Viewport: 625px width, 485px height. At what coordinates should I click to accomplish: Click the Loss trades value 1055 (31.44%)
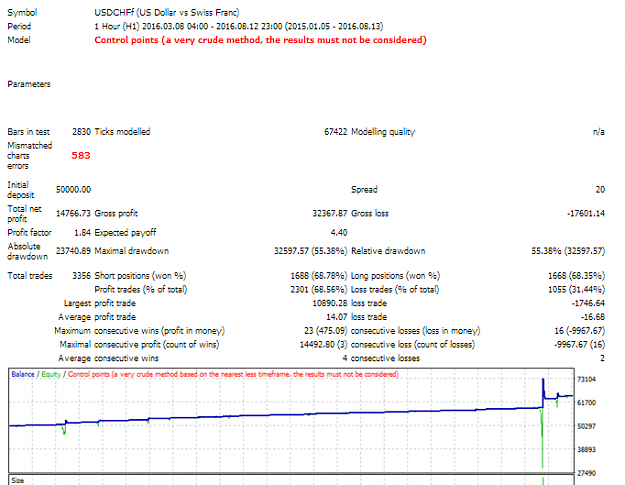coord(576,289)
